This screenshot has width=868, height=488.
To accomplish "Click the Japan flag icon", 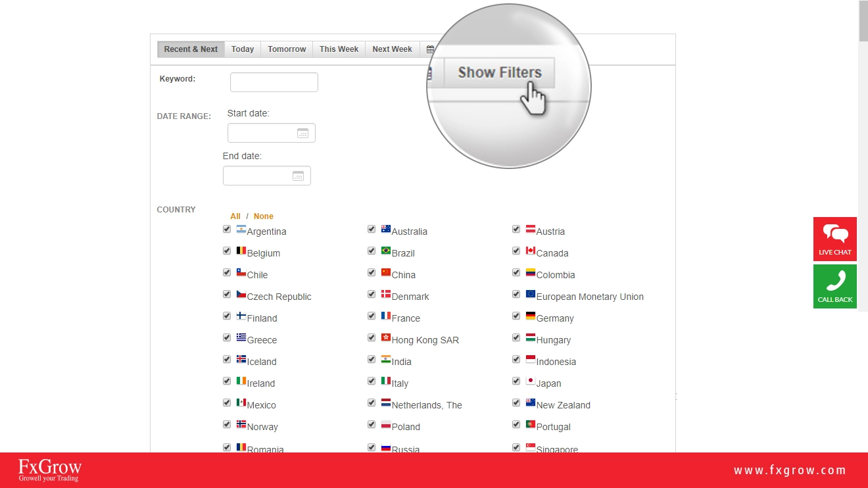I will pos(531,381).
